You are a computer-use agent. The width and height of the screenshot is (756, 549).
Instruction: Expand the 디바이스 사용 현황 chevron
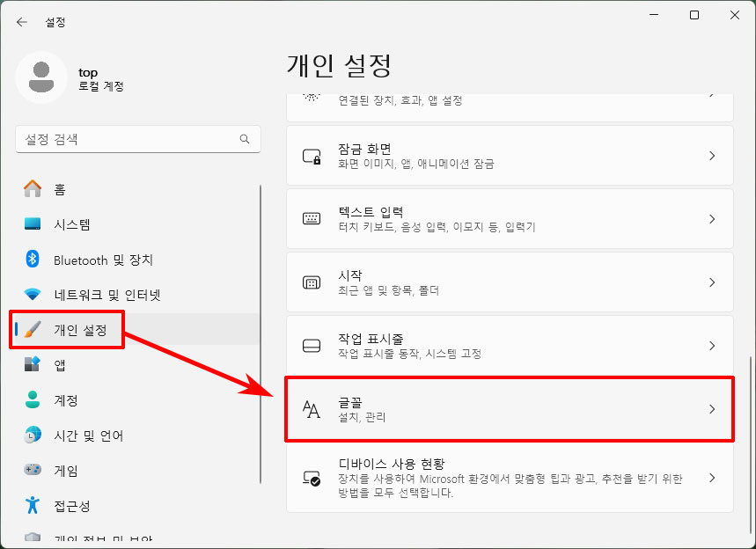[712, 479]
